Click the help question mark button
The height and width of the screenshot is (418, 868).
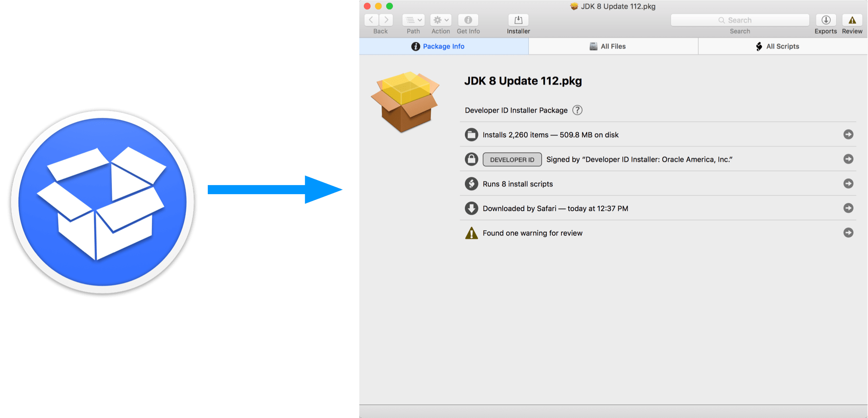click(x=577, y=110)
